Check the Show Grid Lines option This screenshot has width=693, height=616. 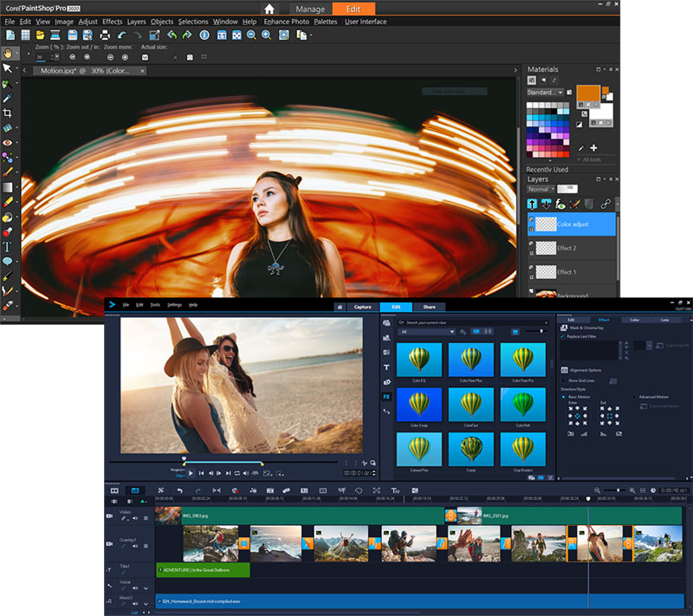[564, 379]
